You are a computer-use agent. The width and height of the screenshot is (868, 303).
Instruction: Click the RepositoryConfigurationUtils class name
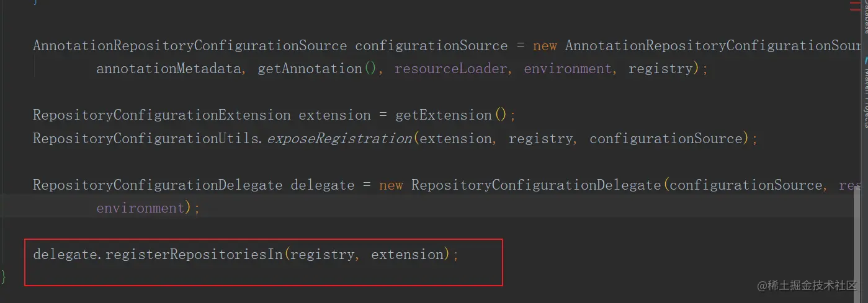147,139
